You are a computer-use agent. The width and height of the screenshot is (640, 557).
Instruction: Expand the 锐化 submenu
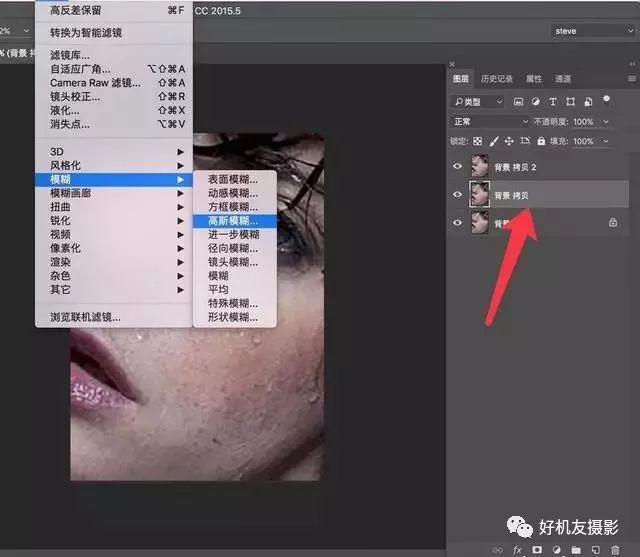(x=114, y=221)
